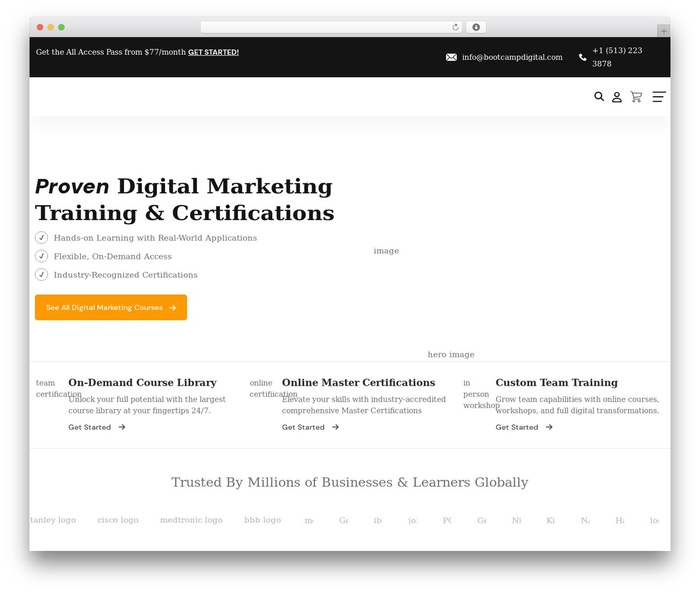This screenshot has width=700, height=593.
Task: Reload the page in the browser
Action: pos(456,27)
